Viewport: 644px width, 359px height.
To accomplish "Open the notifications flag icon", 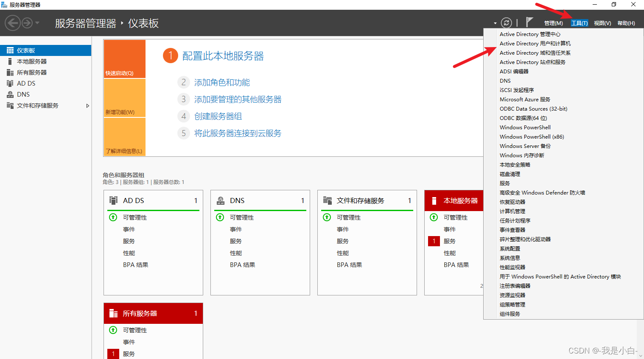I will click(529, 22).
